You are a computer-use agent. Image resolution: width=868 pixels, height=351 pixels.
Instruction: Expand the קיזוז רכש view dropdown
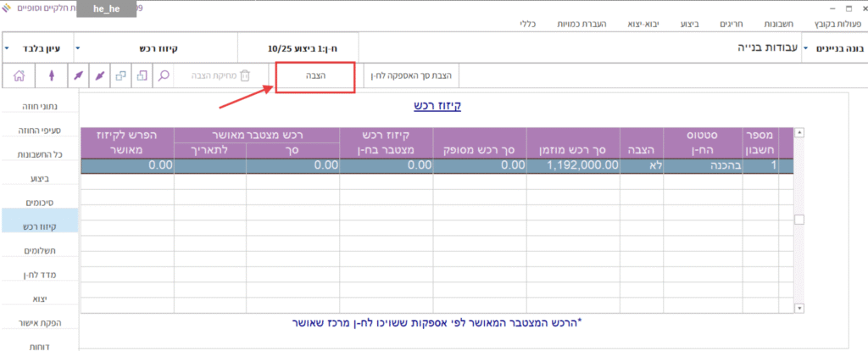149,49
